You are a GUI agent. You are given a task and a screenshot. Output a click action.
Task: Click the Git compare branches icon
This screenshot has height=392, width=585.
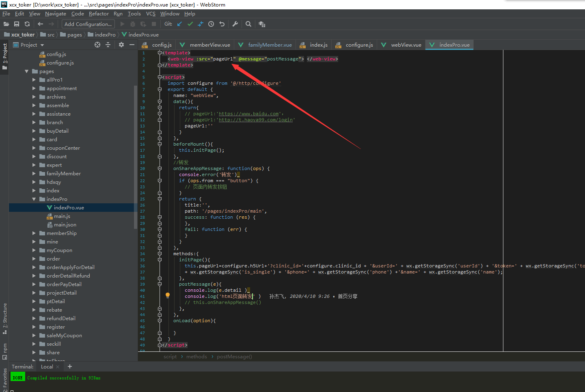201,24
